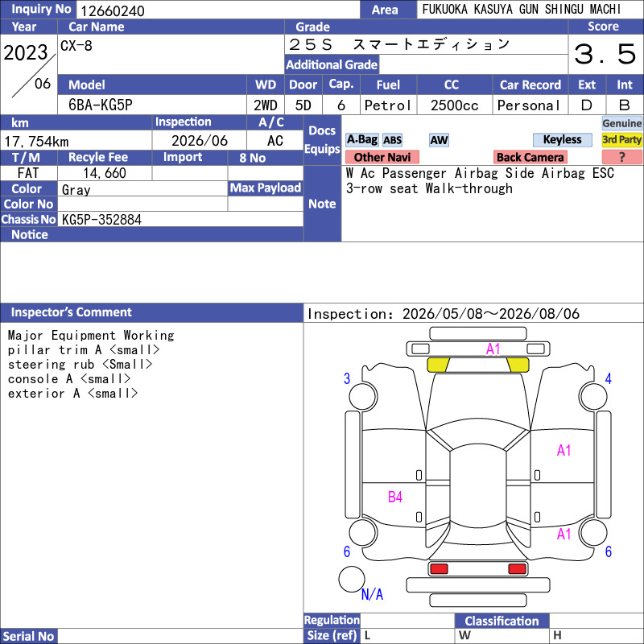
Task: Click the transmission value FAT
Action: pyautogui.click(x=28, y=173)
